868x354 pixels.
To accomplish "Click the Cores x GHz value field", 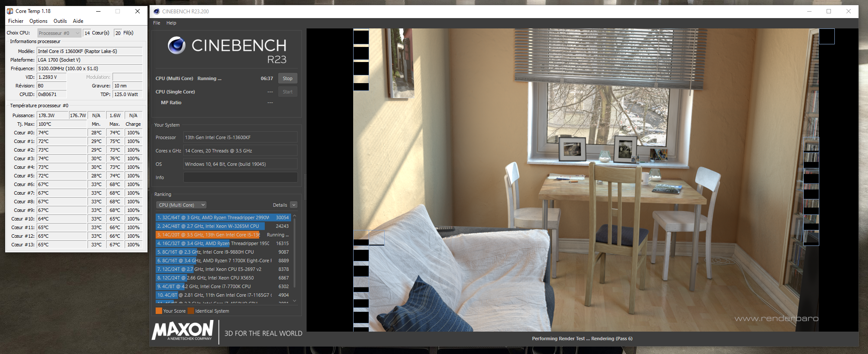I will click(240, 151).
